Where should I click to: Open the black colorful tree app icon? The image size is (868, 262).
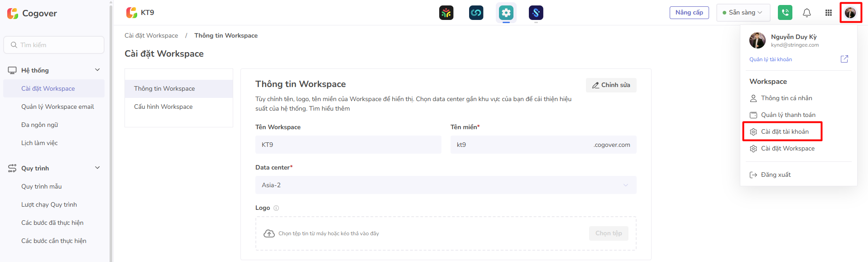tap(446, 13)
